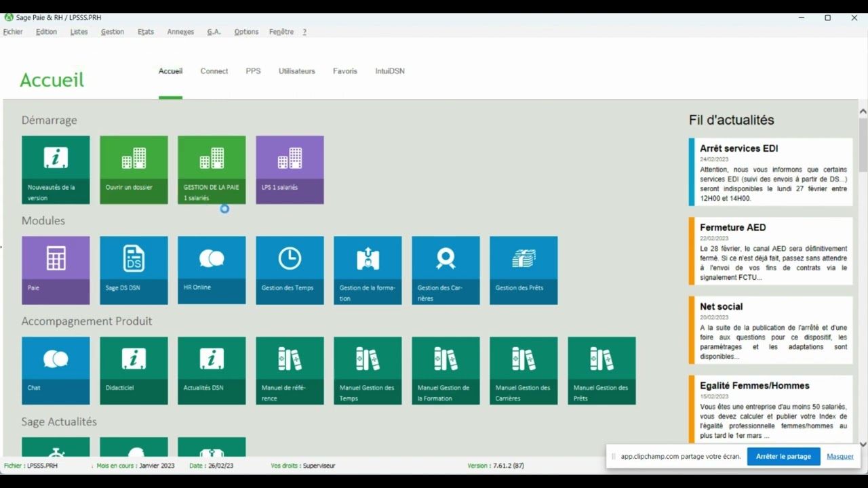Click 'Vos droits : Superviseur' status entry

point(302,466)
